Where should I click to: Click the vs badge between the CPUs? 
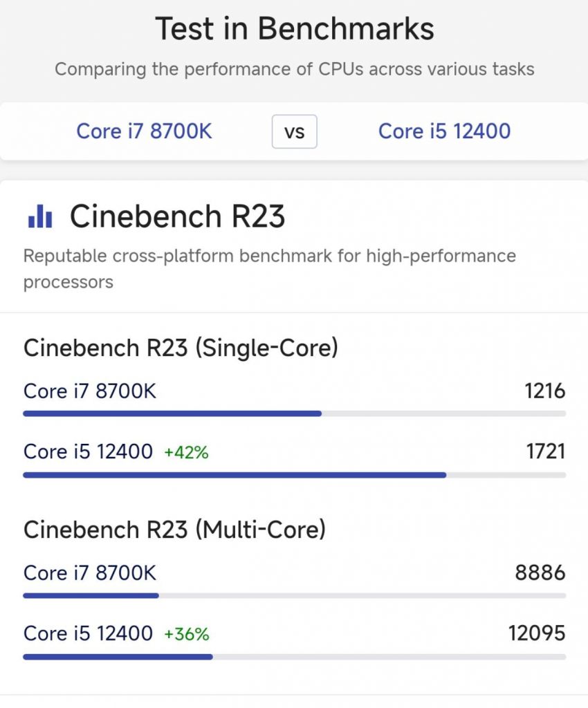coord(294,131)
